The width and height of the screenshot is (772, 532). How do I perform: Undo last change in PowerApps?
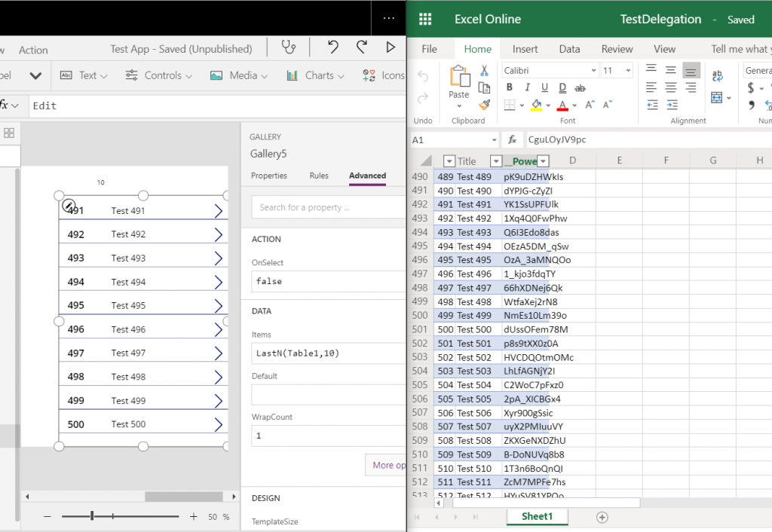click(x=333, y=47)
